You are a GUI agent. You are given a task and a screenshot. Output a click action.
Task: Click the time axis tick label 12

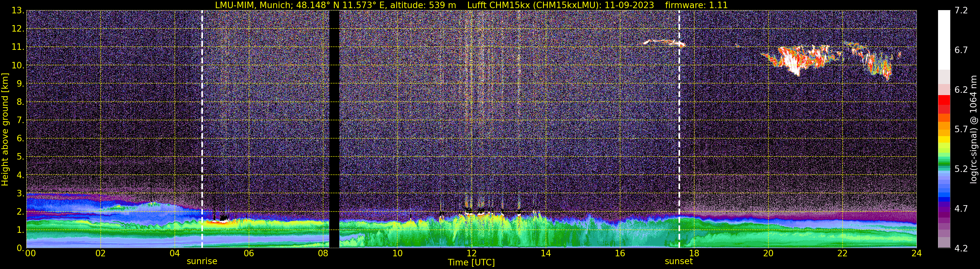(x=471, y=253)
